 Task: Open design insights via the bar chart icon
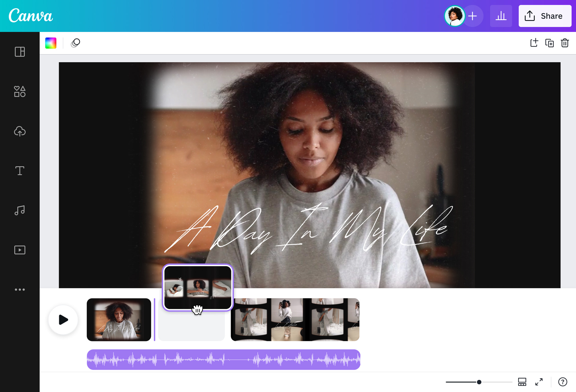tap(501, 16)
